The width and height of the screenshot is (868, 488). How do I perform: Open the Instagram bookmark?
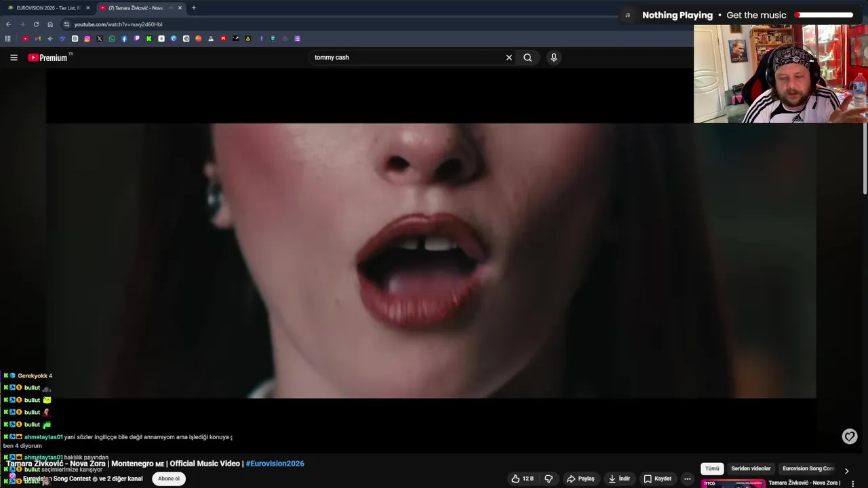coord(87,39)
